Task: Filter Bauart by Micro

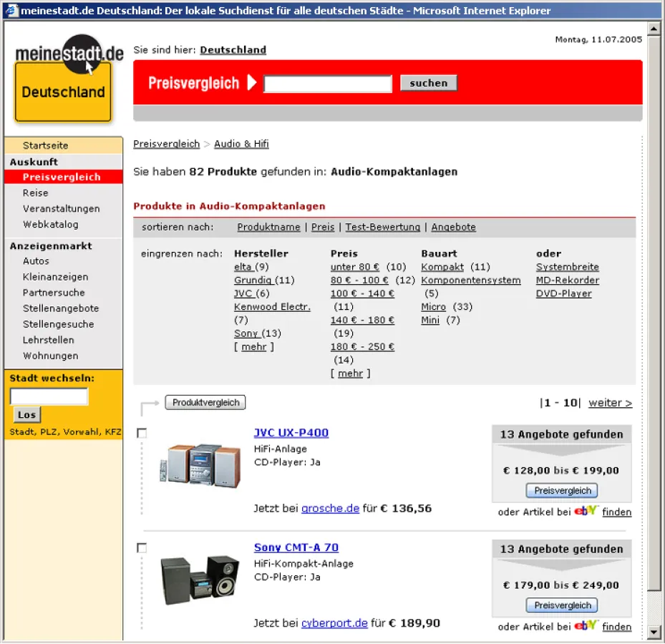Action: [x=434, y=307]
